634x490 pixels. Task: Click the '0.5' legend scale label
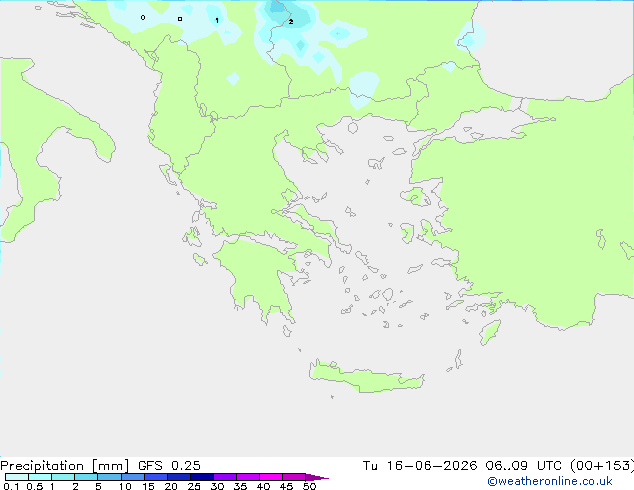[35, 486]
